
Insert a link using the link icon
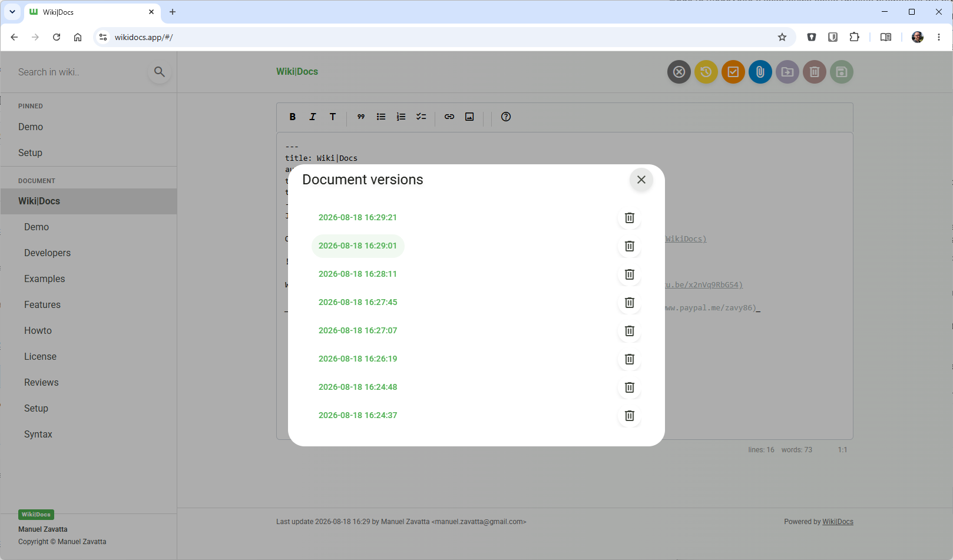pos(449,117)
